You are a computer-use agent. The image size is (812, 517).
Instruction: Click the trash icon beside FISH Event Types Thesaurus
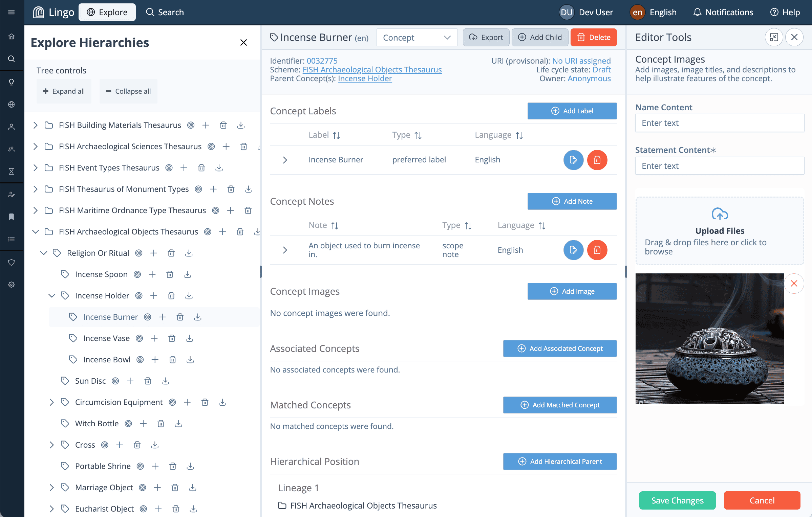point(201,168)
